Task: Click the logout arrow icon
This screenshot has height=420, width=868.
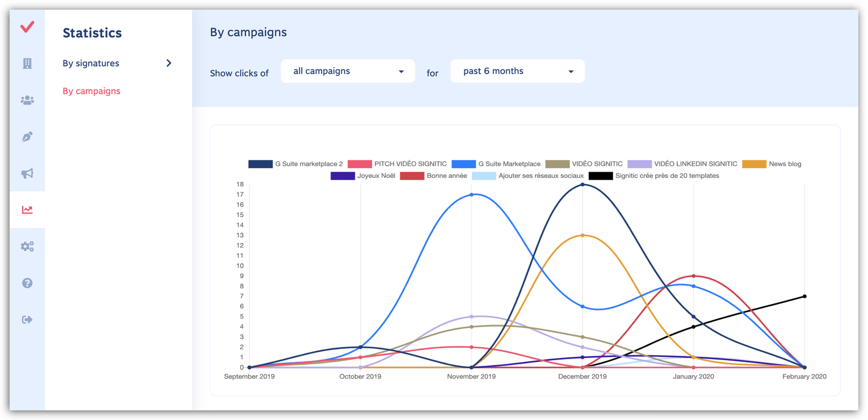Action: [x=27, y=319]
